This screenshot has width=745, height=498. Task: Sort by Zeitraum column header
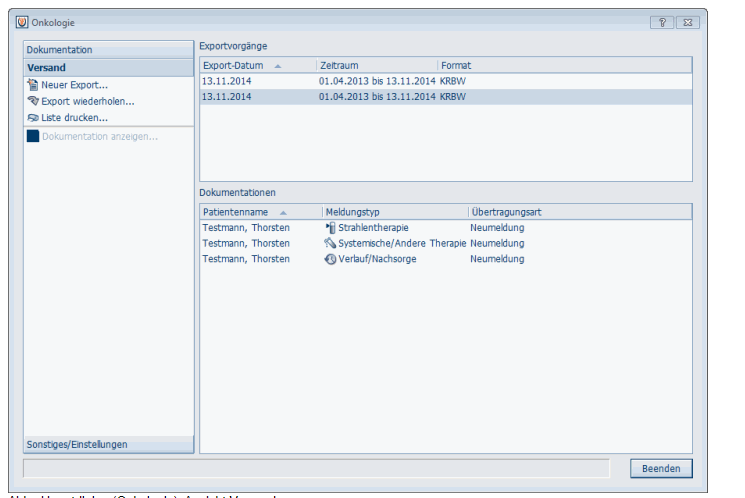pyautogui.click(x=377, y=66)
